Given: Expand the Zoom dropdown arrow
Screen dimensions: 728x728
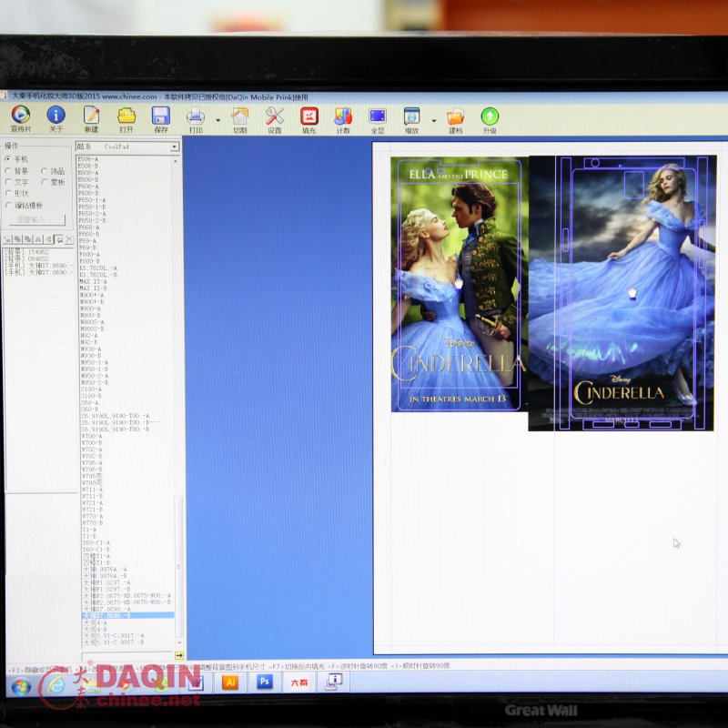Looking at the screenshot, I should (434, 121).
